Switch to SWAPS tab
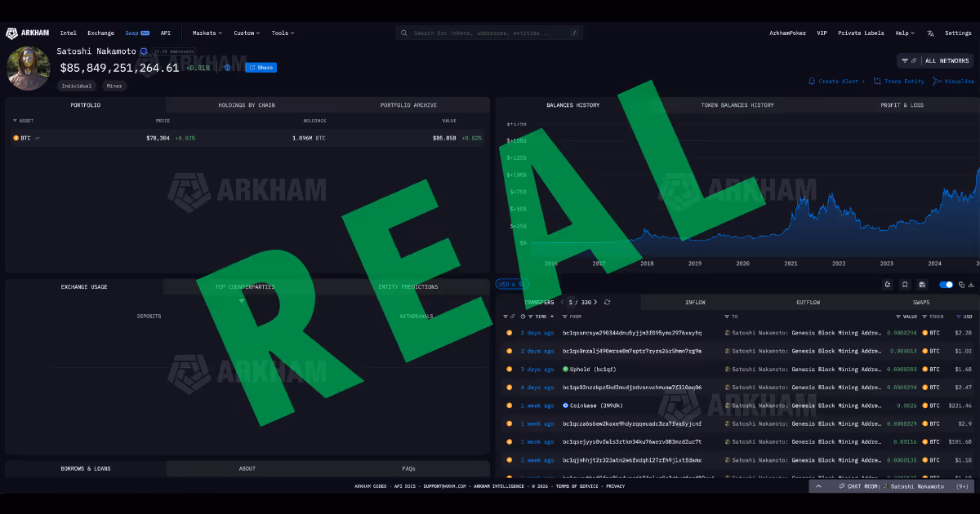 pos(921,303)
